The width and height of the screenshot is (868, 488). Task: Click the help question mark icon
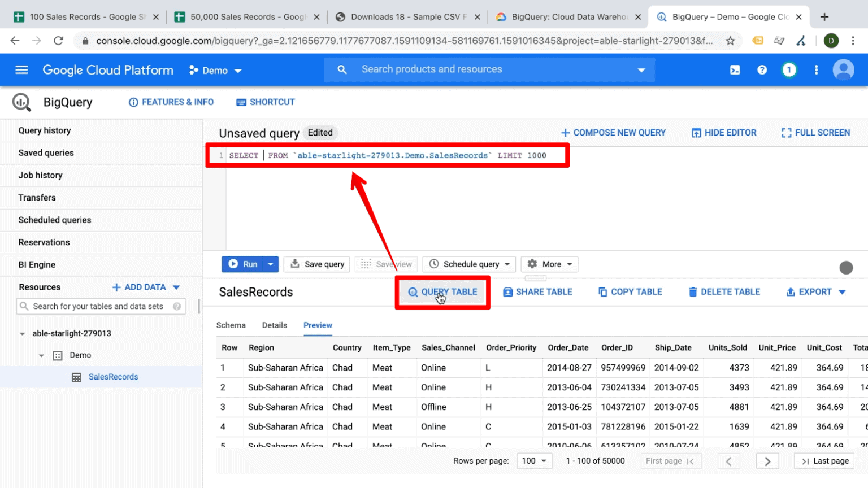click(x=762, y=69)
